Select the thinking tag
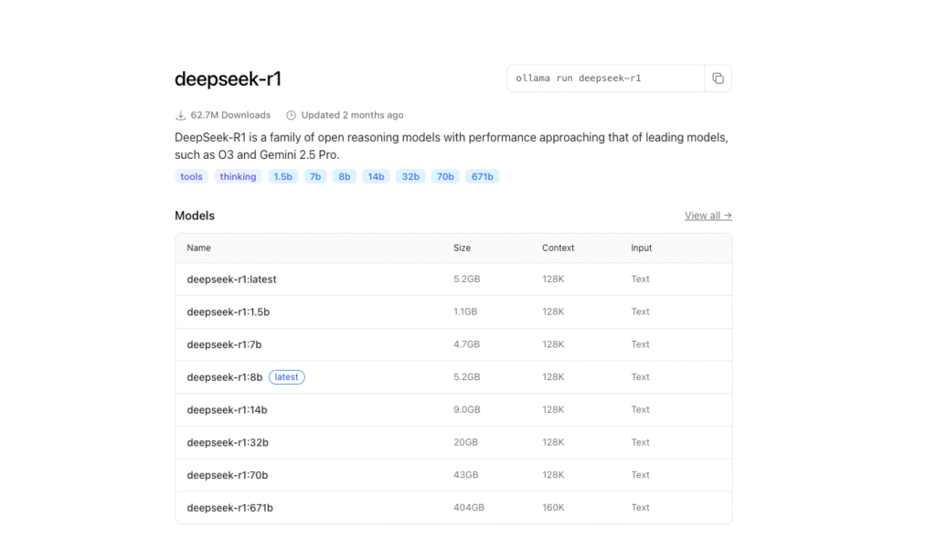 (238, 176)
